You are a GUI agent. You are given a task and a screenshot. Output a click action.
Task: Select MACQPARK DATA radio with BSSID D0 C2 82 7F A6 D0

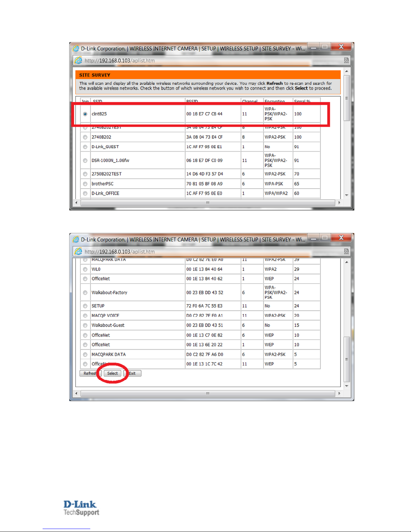85,355
